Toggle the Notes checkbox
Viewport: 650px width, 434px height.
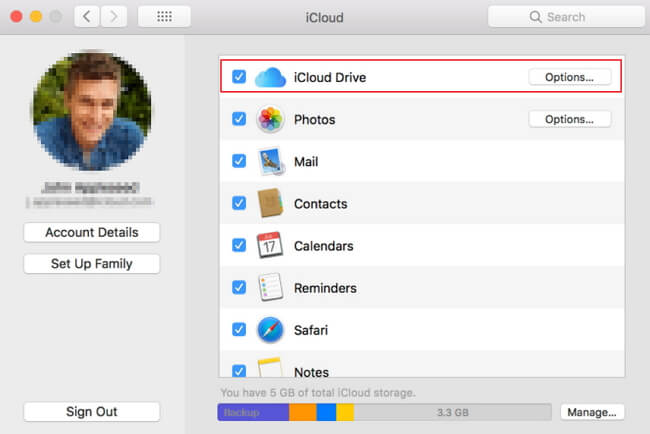pyautogui.click(x=239, y=371)
